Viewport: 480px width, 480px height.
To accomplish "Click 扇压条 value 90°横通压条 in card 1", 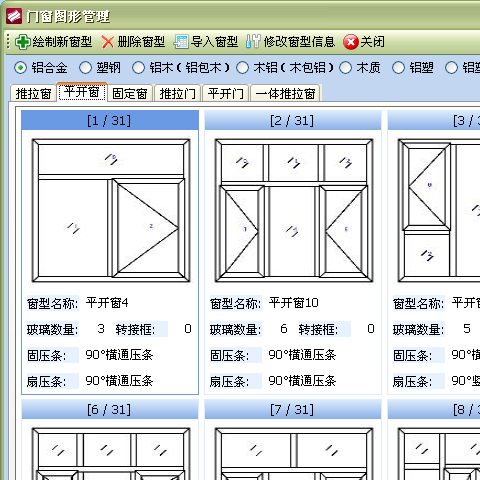I will tap(119, 381).
